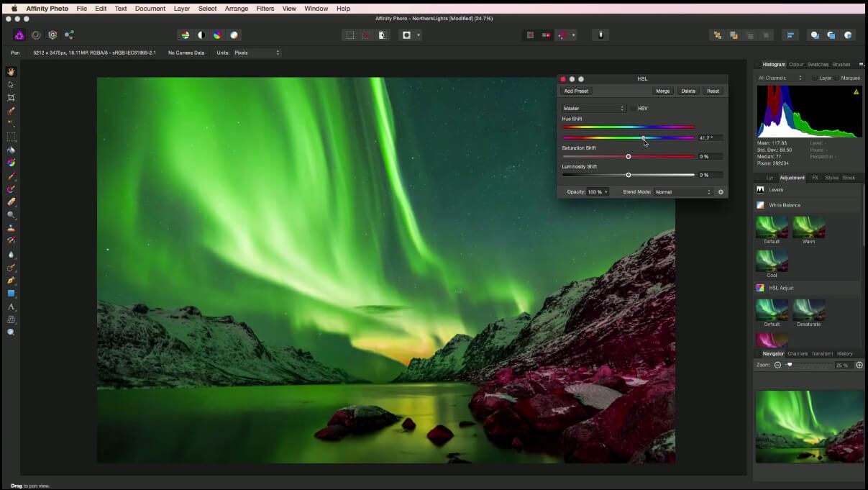Toggle the Quick Mask button
Image resolution: width=868 pixels, height=490 pixels.
click(406, 35)
